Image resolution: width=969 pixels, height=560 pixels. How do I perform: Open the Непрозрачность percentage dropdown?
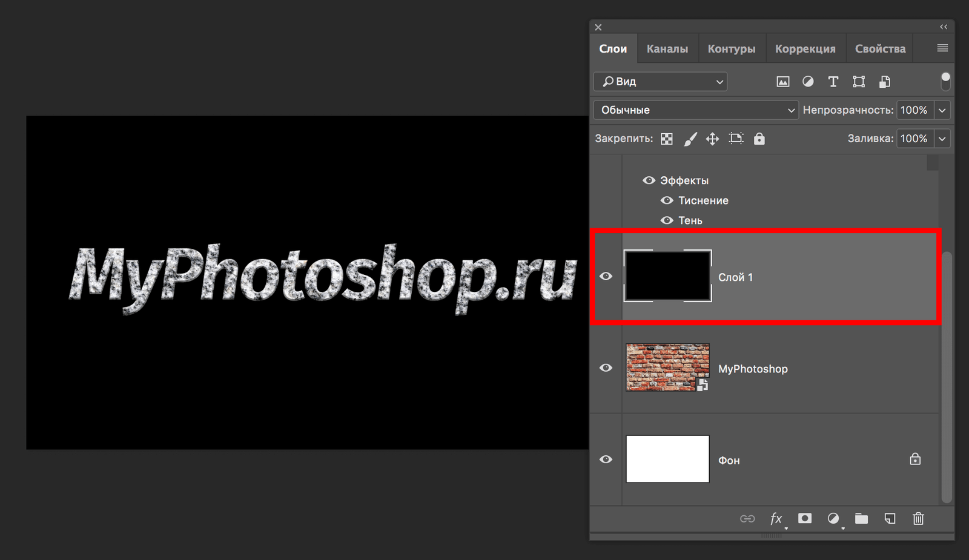click(942, 110)
